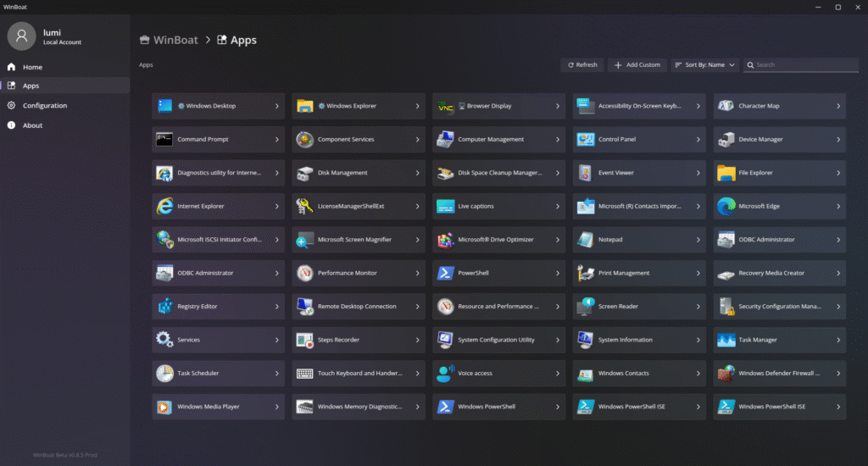This screenshot has height=466, width=868.
Task: Click the Internet Explorer icon
Action: coord(164,206)
